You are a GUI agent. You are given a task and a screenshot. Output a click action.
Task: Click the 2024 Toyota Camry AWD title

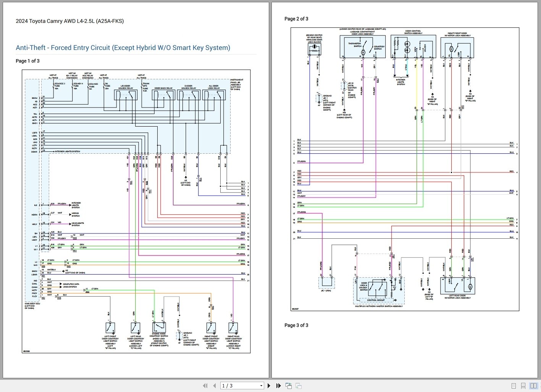tap(69, 21)
